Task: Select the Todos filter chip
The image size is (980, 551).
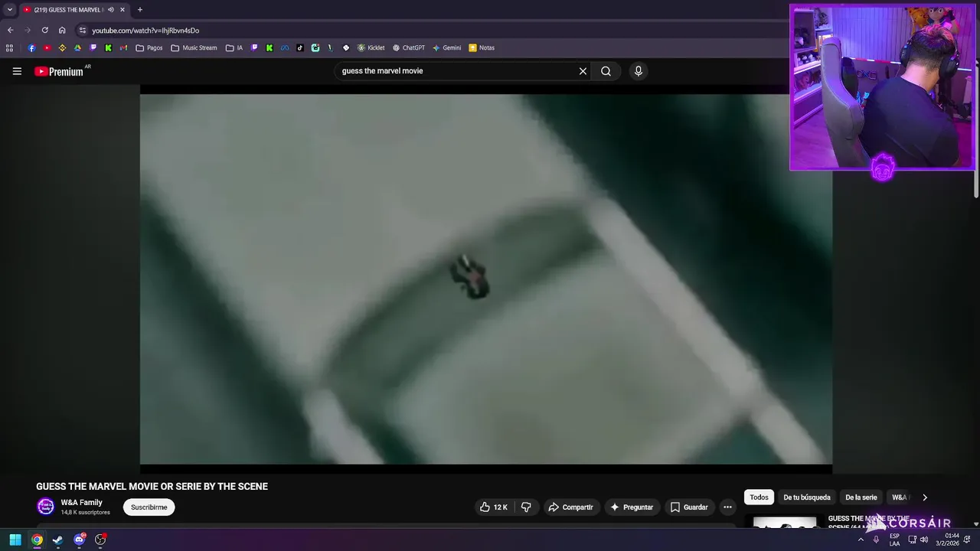Action: (x=759, y=497)
